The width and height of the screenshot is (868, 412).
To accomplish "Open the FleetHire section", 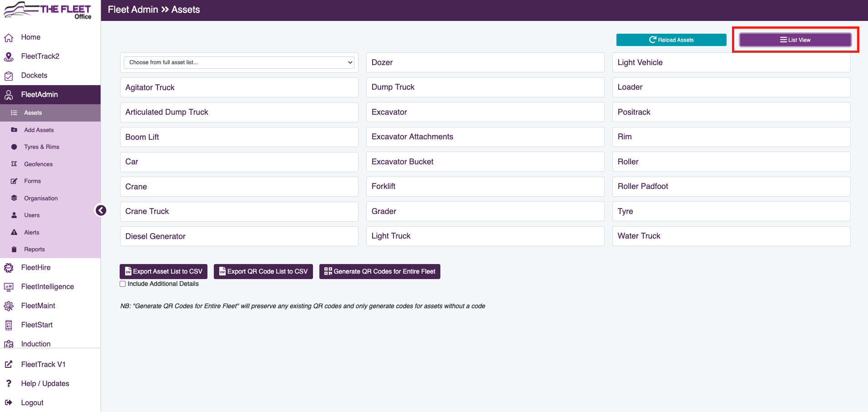I will (35, 267).
